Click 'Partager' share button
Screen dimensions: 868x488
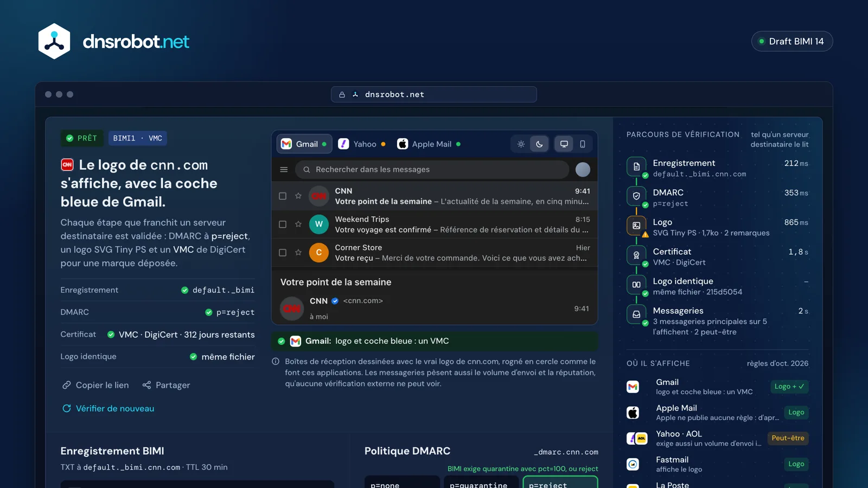166,385
